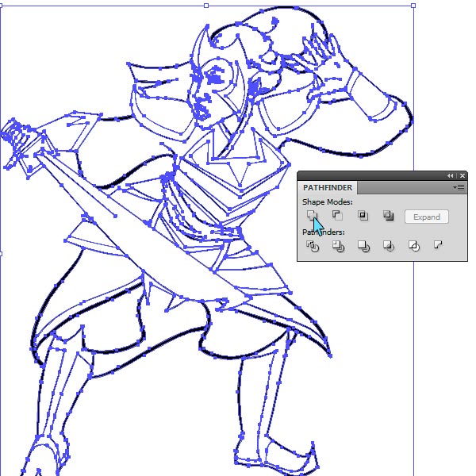Click the Expand button in Pathfinder
This screenshot has height=476, width=476.
[427, 217]
